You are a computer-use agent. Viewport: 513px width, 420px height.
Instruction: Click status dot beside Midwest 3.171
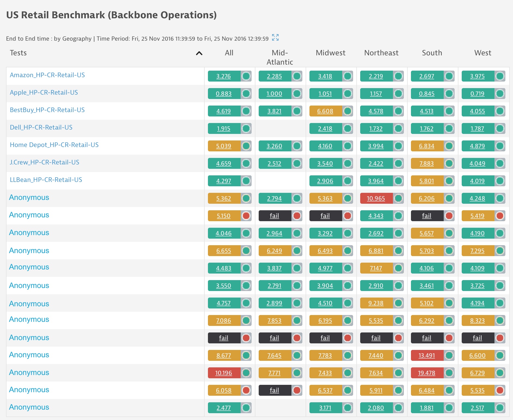pos(348,408)
